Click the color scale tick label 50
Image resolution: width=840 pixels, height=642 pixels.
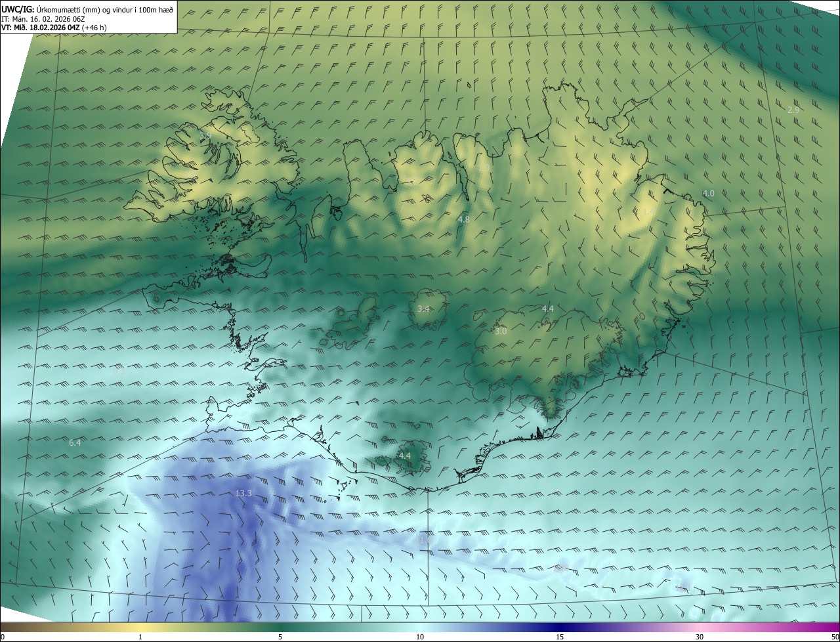coord(835,637)
